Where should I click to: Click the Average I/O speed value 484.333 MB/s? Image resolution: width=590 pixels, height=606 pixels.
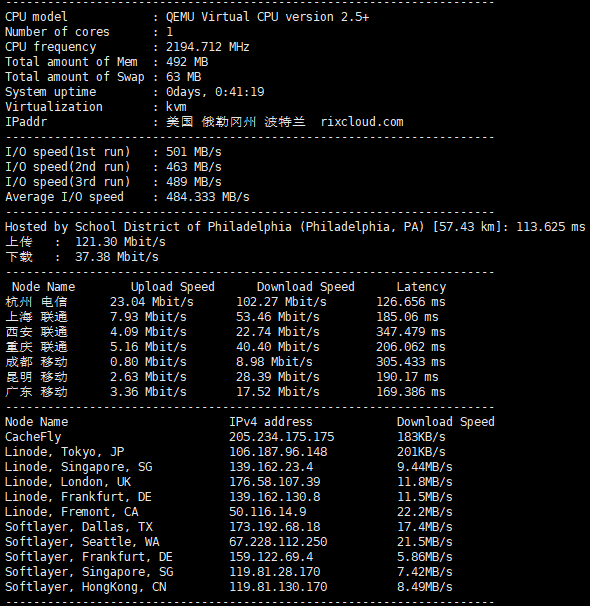208,197
